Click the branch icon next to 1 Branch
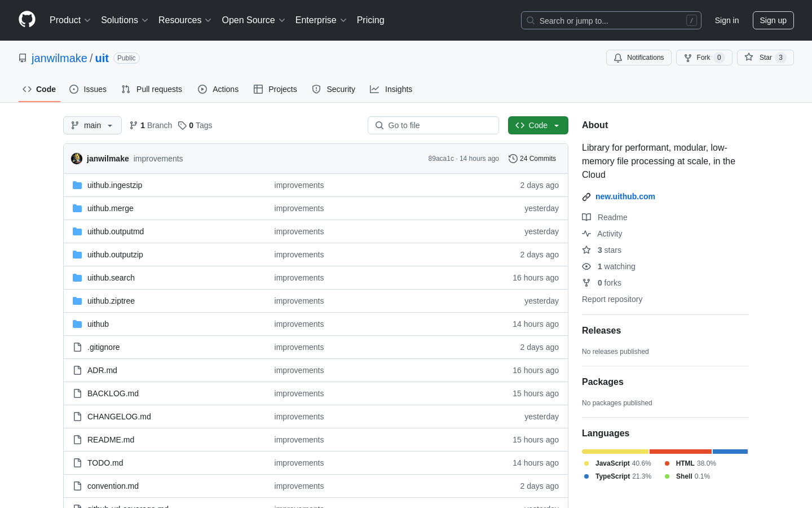 click(134, 125)
